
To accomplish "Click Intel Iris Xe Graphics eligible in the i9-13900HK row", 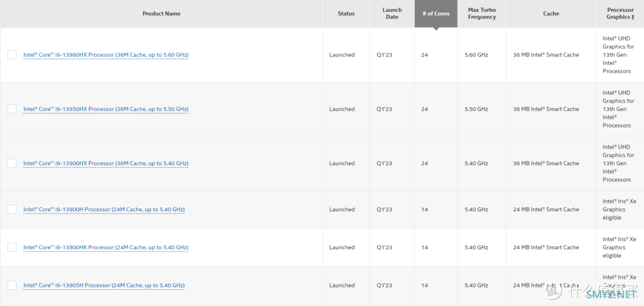I will (x=620, y=248).
